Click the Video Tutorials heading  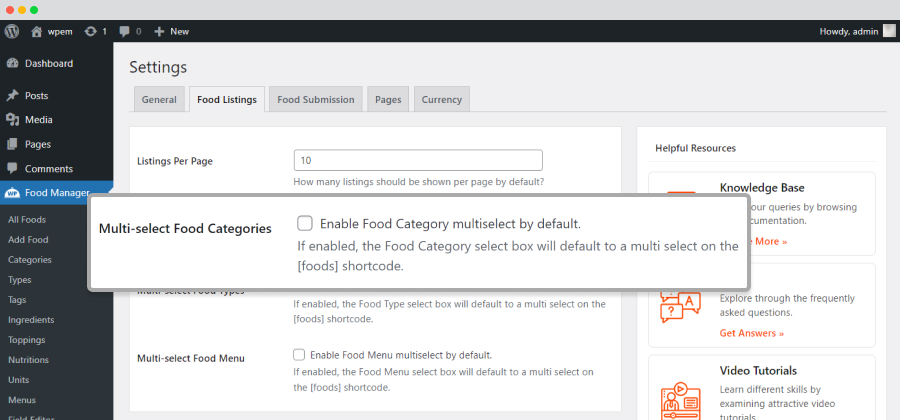pyautogui.click(x=758, y=371)
